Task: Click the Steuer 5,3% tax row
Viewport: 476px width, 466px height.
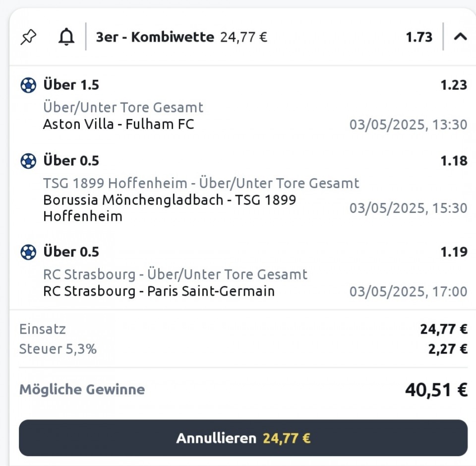Action: (x=243, y=349)
